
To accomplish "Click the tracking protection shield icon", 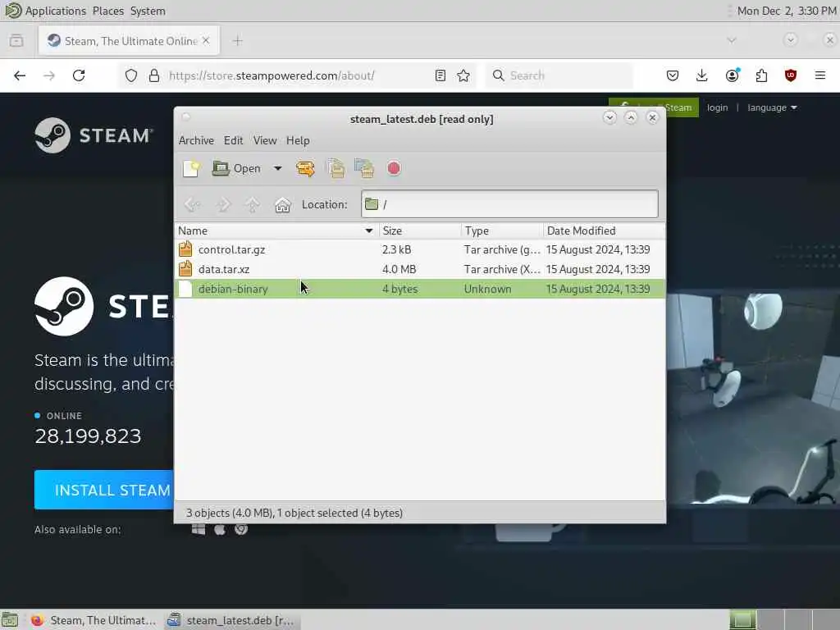I will tap(131, 75).
